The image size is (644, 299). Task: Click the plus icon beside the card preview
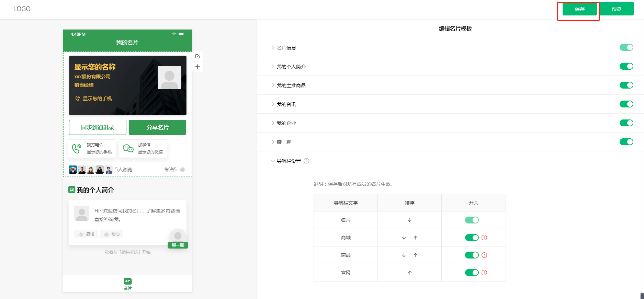click(x=197, y=67)
